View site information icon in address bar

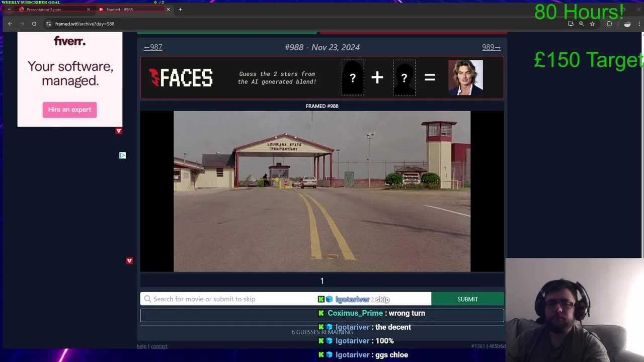coord(48,24)
